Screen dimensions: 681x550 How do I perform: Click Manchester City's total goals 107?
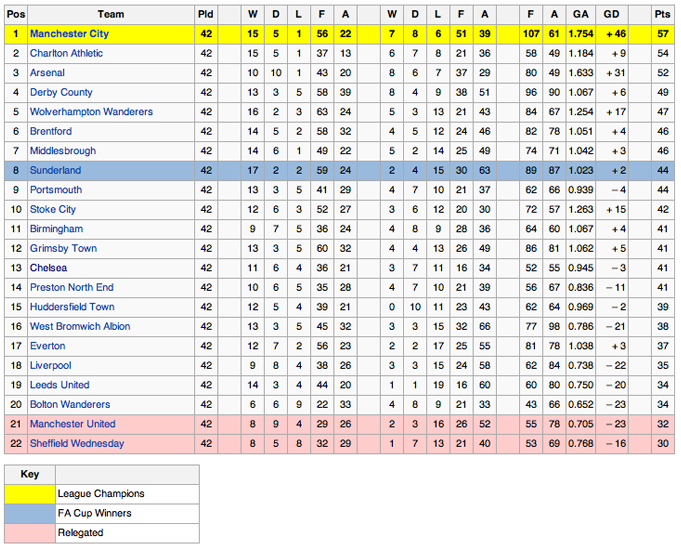pos(531,34)
